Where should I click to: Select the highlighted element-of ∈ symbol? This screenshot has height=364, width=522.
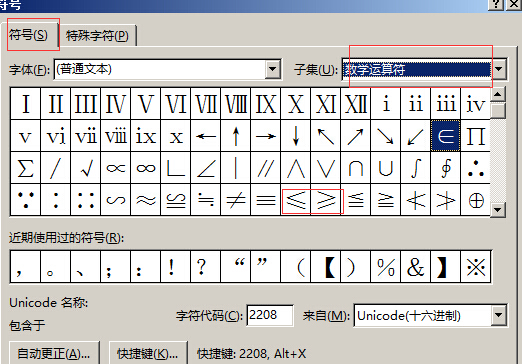pyautogui.click(x=446, y=136)
